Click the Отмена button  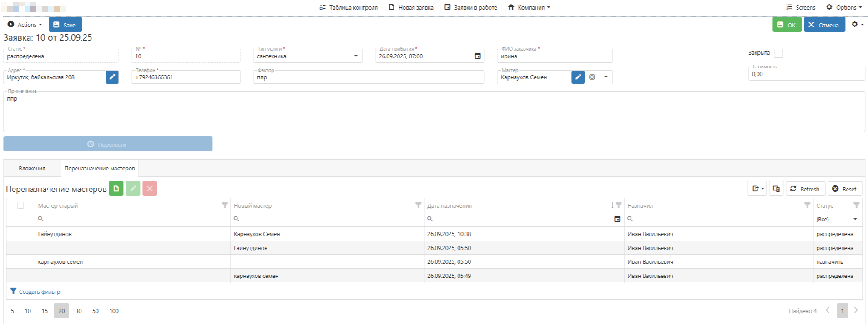pos(824,25)
